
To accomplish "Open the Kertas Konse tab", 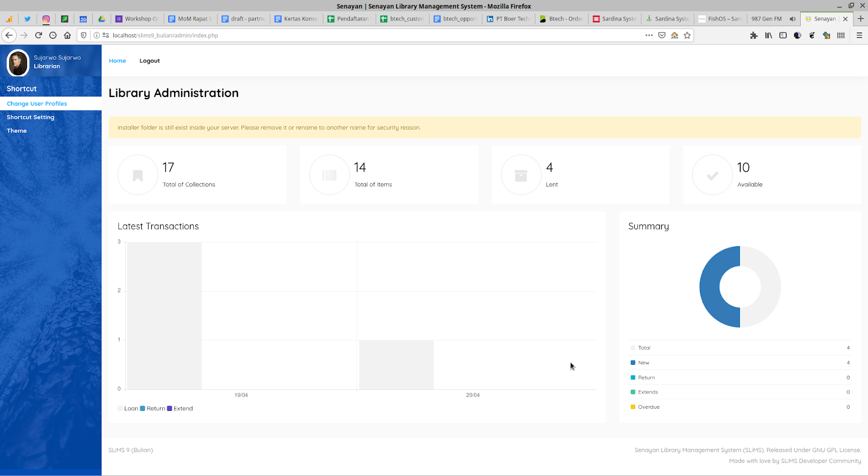I will tap(296, 18).
